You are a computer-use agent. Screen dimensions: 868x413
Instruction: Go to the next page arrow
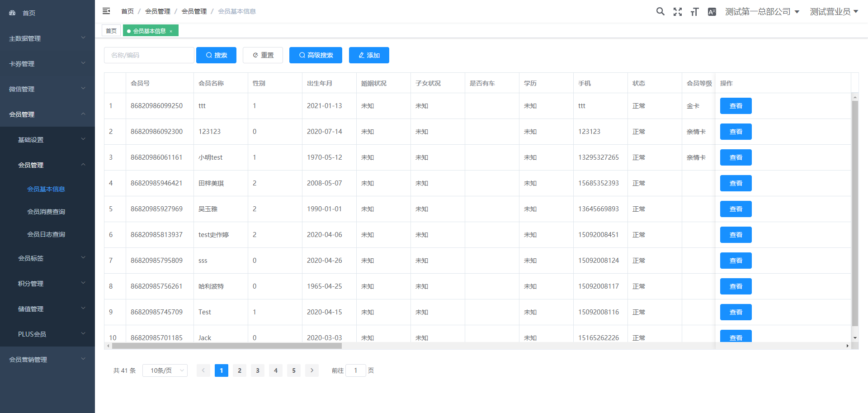coord(312,370)
